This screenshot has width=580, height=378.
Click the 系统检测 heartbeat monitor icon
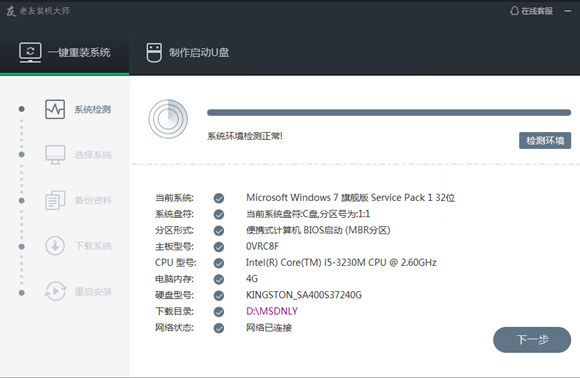55,109
